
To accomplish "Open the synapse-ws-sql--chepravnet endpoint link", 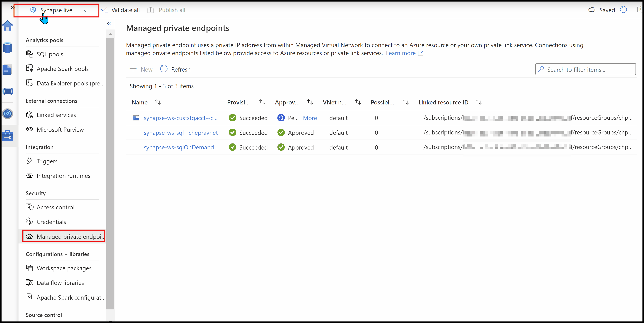I will 181,133.
